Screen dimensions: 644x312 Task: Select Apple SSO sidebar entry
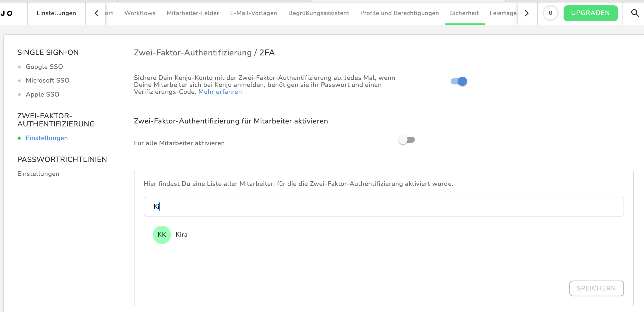[43, 94]
